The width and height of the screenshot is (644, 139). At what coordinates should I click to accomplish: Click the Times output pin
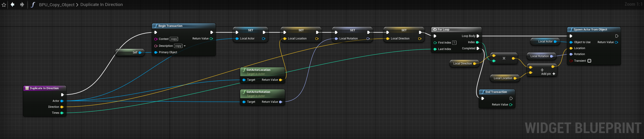coord(62,113)
